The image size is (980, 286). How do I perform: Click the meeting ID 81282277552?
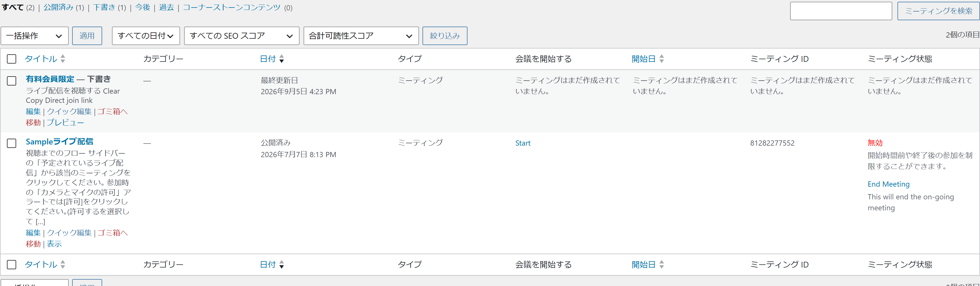coord(772,143)
